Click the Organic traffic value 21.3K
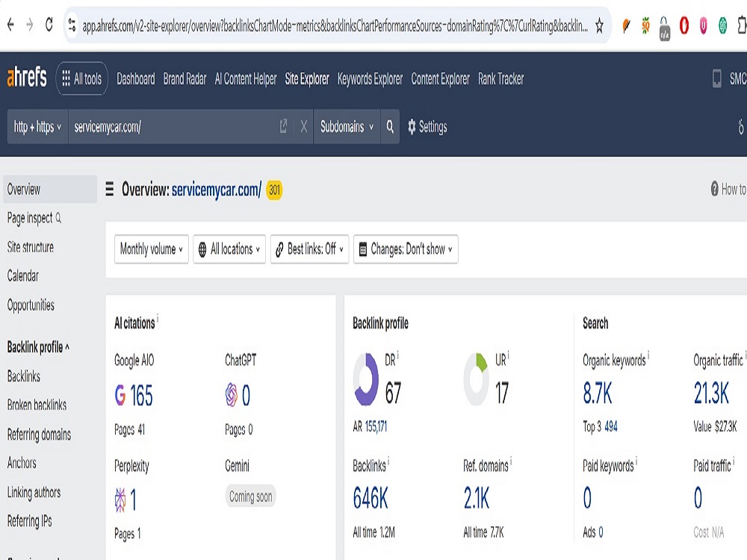The image size is (747, 560). coord(711,393)
